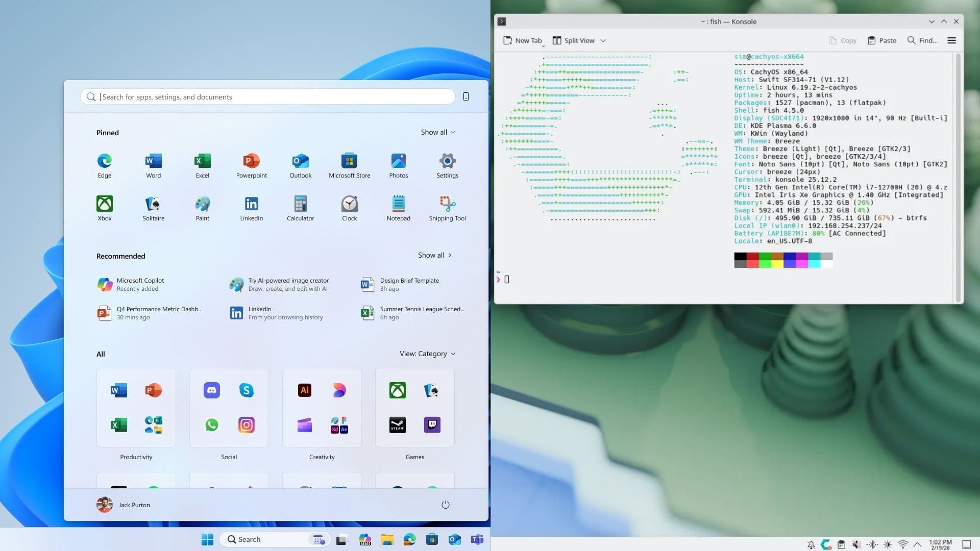Open the Konsole hamburger menu

pos(951,41)
